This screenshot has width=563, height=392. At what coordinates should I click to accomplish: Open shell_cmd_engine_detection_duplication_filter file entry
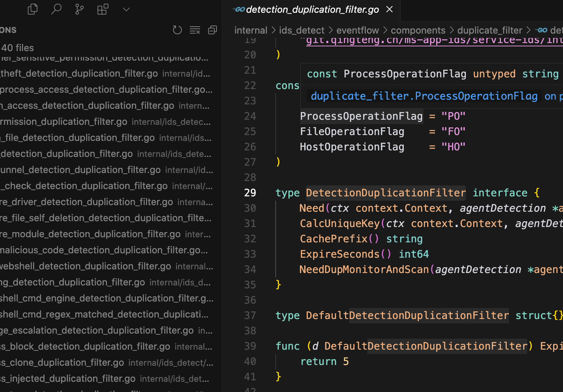click(x=106, y=299)
